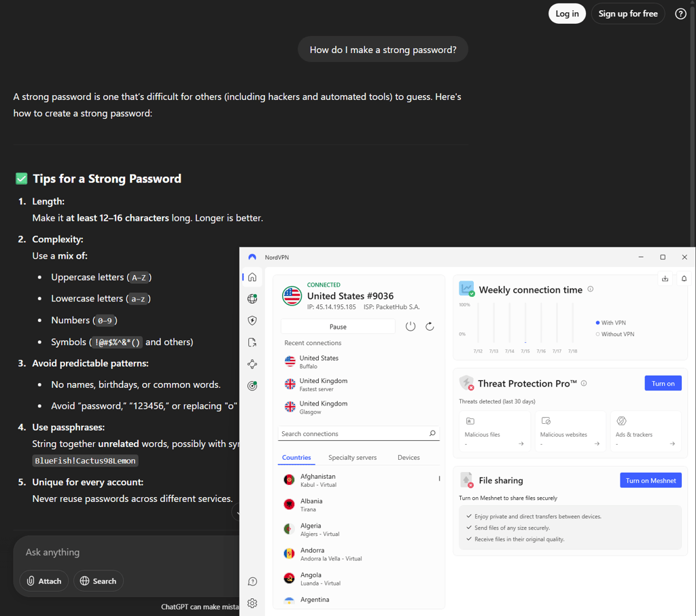Focus the Search connections field
Screen dimensions: 696x616
pos(359,433)
